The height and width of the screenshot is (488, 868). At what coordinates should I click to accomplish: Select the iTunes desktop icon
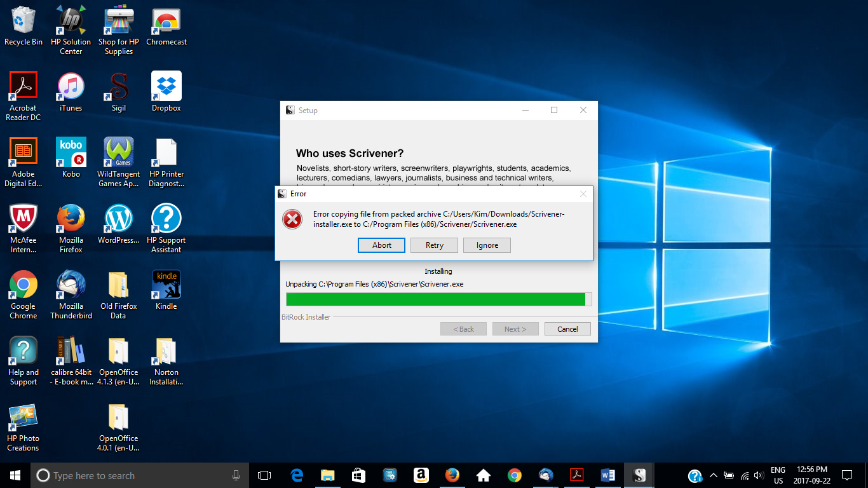(71, 93)
